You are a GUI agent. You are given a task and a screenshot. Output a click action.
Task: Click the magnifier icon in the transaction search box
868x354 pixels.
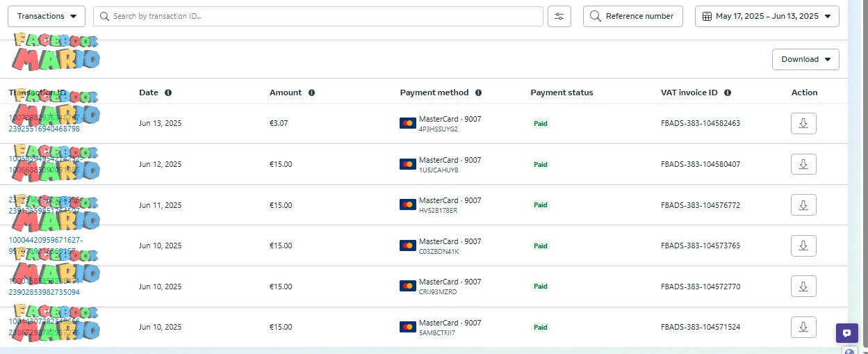tap(104, 16)
